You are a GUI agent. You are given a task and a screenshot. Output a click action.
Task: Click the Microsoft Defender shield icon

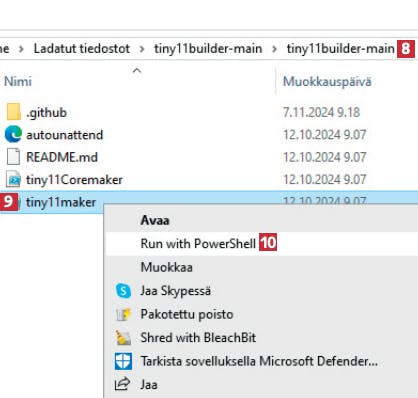pyautogui.click(x=123, y=361)
